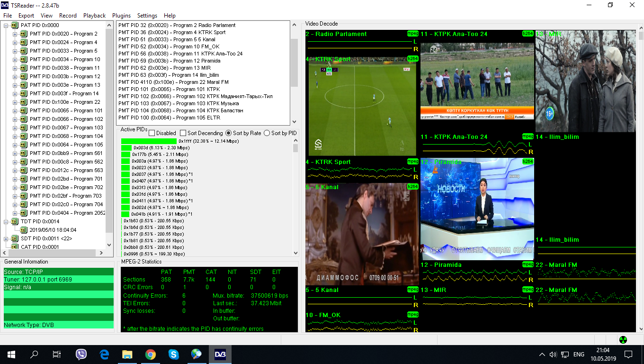Toggle the Sort Decending checkbox
This screenshot has width=644, height=364.
tap(183, 133)
